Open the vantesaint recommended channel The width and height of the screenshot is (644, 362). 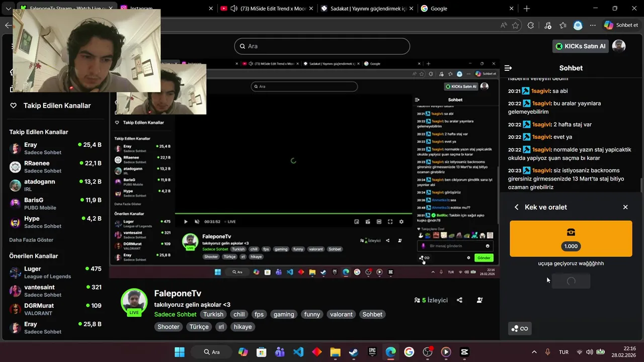click(x=55, y=291)
